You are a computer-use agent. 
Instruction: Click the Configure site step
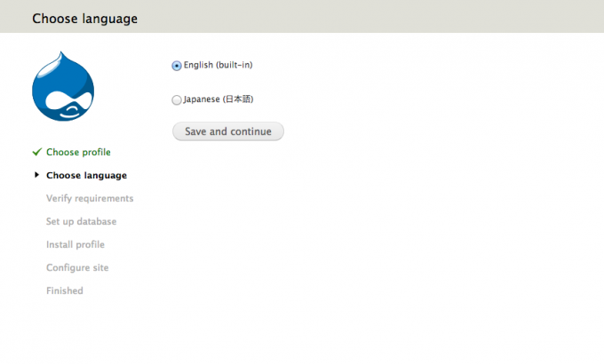point(77,267)
